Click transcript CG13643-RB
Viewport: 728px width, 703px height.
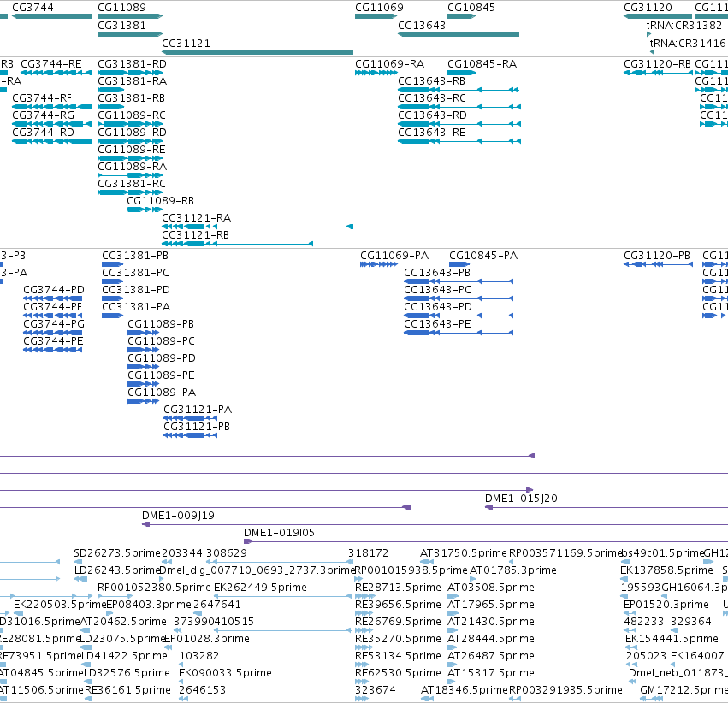459,90
